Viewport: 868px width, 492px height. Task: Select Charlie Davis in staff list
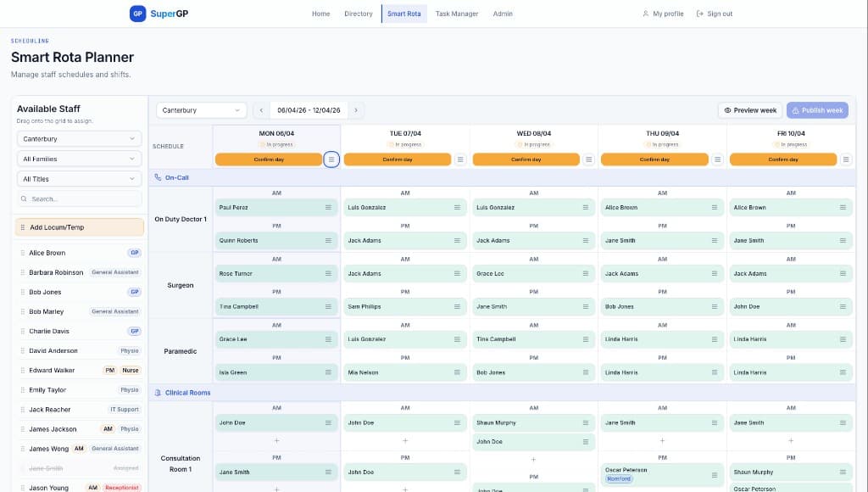pos(80,332)
